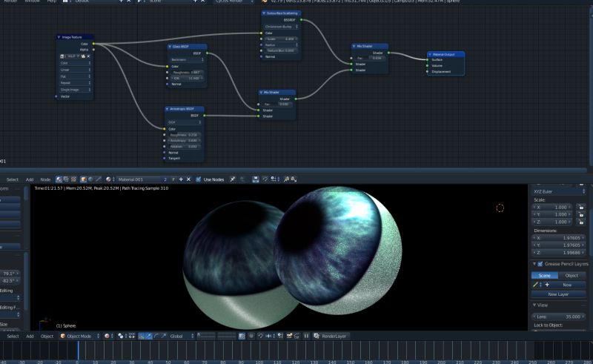Viewport: 593px width, 364px height.
Task: Toggle lock on Scale Z
Action: point(581,222)
